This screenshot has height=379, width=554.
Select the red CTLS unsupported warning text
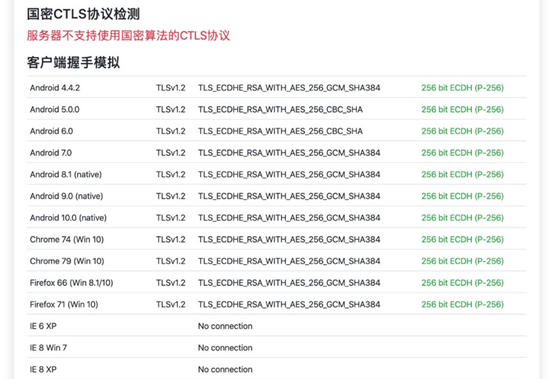tap(128, 35)
